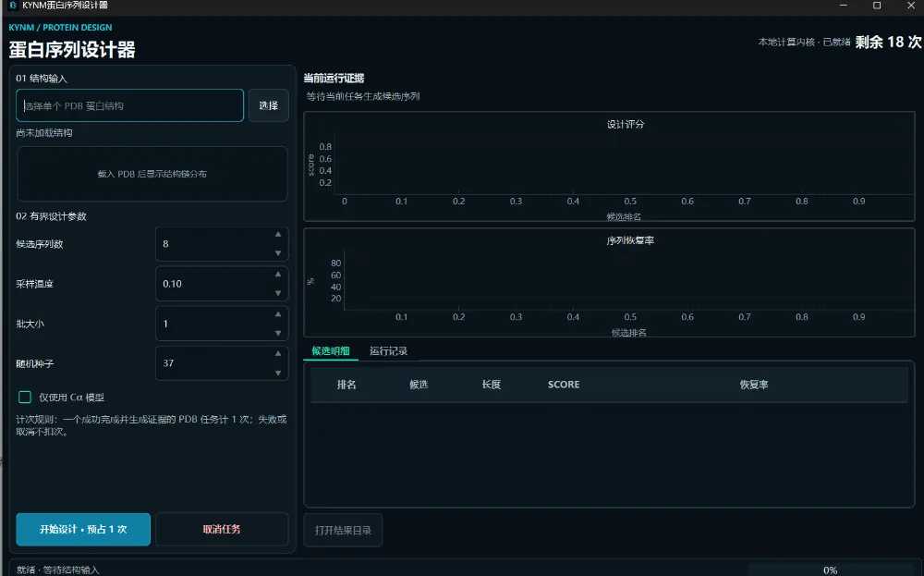Click the 尚未加载结构 status label
Viewport: 924px width, 576px height.
[44, 133]
